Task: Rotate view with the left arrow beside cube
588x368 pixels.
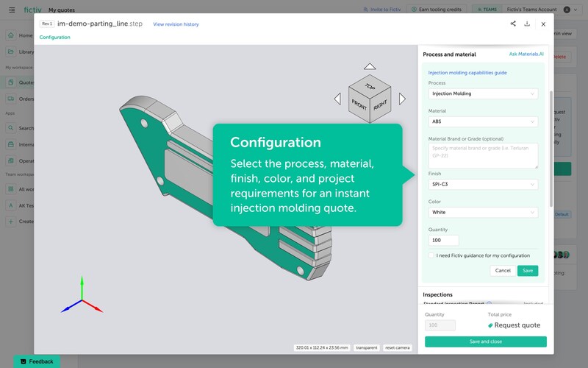Action: tap(337, 99)
